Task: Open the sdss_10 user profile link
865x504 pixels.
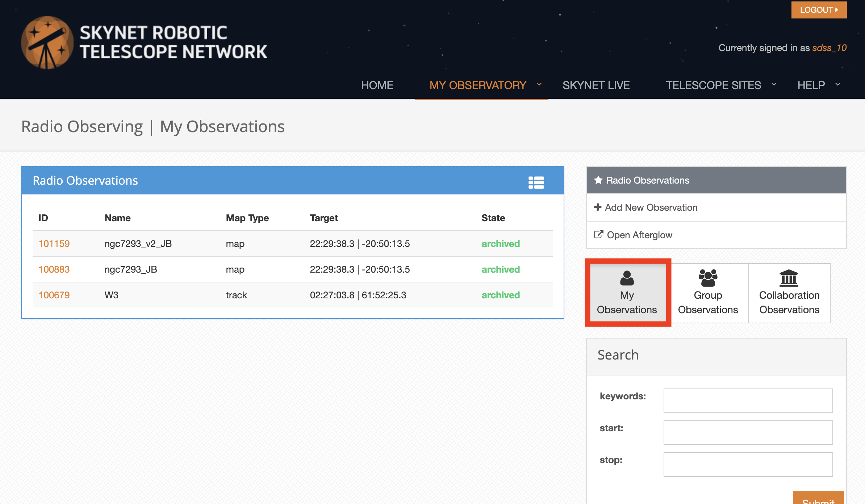Action: [x=830, y=48]
